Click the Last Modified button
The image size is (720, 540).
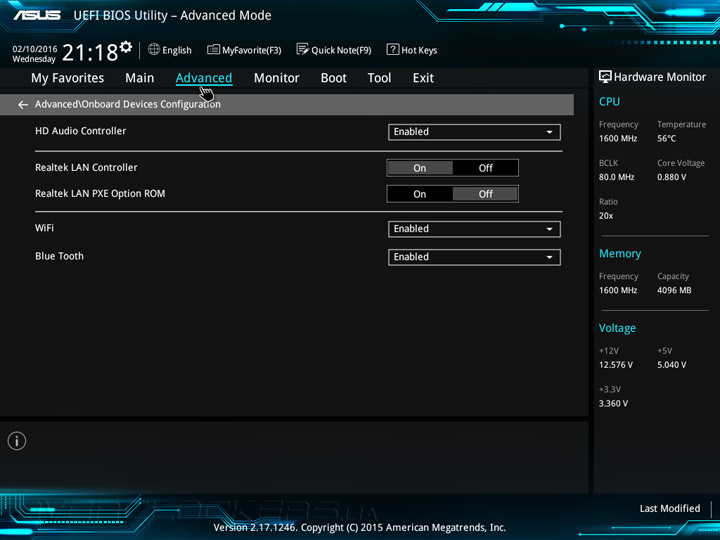click(x=670, y=508)
